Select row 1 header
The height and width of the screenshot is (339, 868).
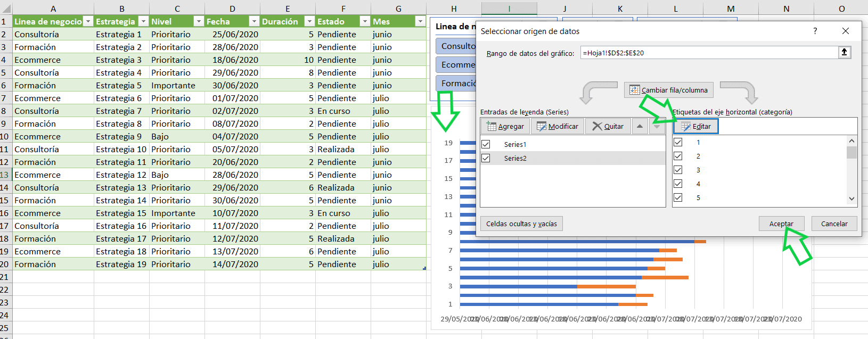coord(5,21)
